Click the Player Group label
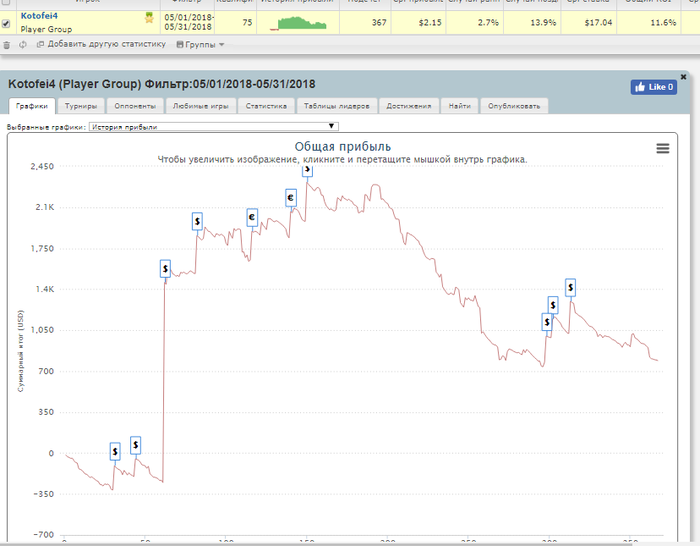The image size is (700, 546). click(x=46, y=29)
